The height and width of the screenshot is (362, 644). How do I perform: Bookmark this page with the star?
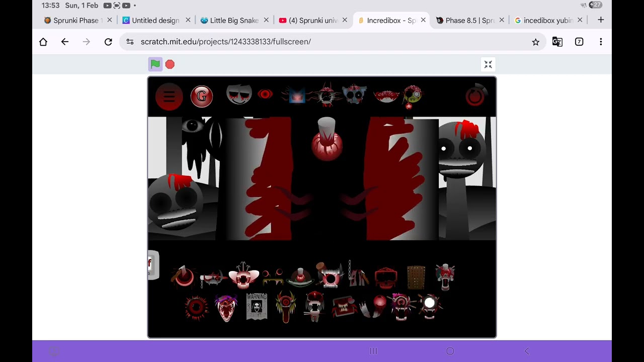tap(535, 42)
